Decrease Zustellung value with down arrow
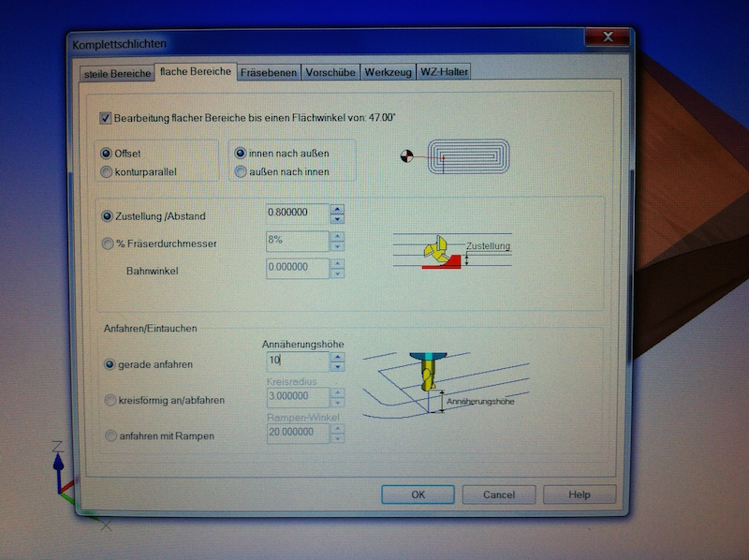This screenshot has height=560, width=749. pos(337,219)
